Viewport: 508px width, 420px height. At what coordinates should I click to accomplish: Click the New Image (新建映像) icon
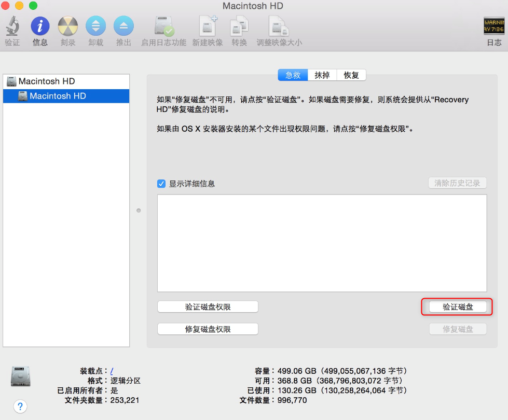tap(208, 26)
